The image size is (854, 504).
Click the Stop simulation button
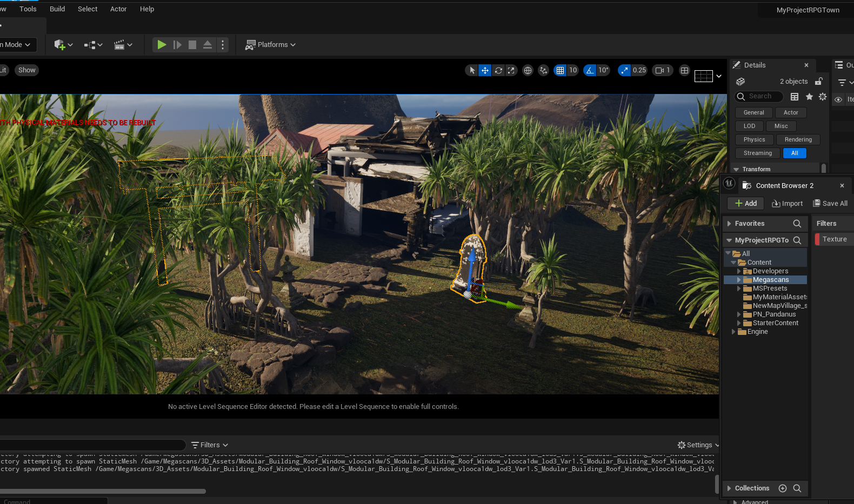click(192, 45)
